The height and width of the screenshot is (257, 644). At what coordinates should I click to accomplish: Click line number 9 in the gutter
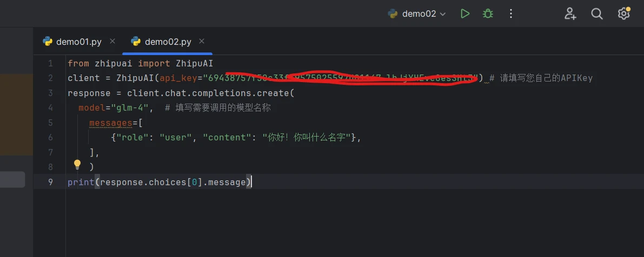[50, 182]
